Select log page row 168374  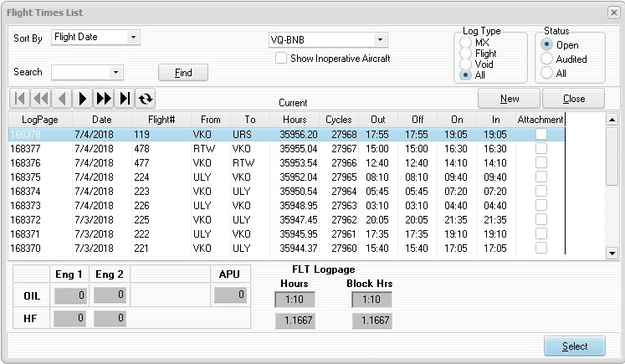coord(287,191)
